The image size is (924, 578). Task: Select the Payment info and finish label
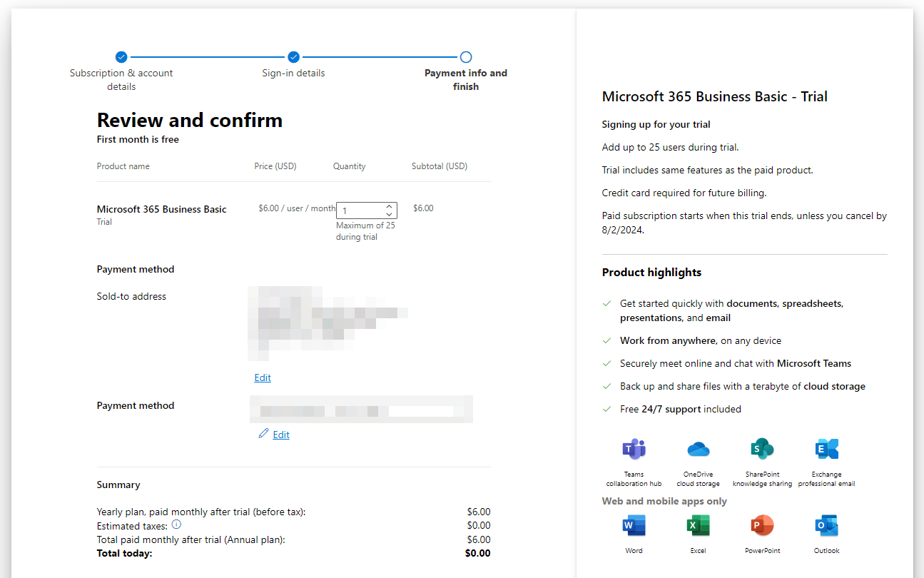click(x=466, y=79)
